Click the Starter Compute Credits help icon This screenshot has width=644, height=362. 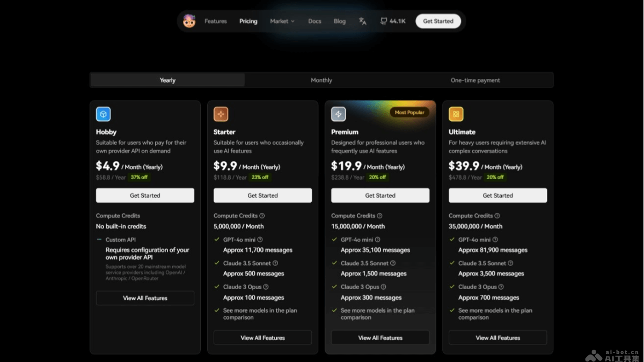[262, 216]
